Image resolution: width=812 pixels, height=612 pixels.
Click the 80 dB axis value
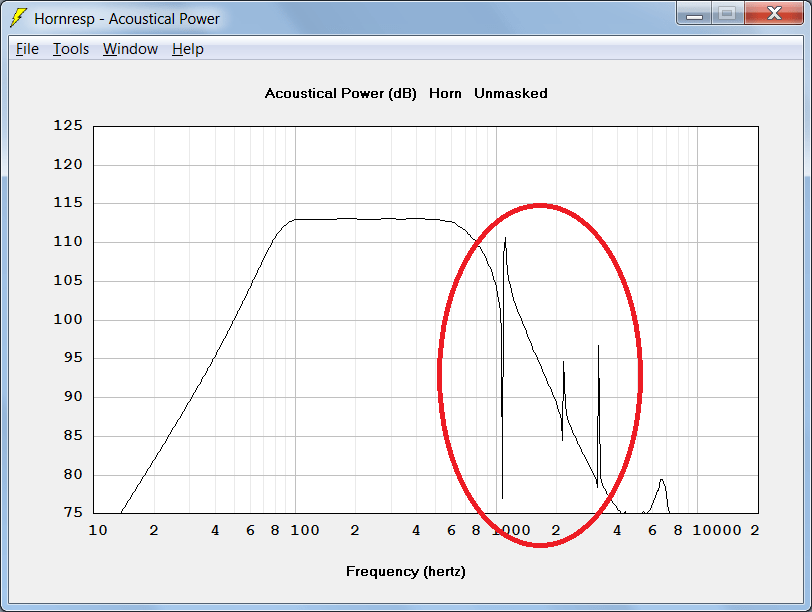[73, 474]
